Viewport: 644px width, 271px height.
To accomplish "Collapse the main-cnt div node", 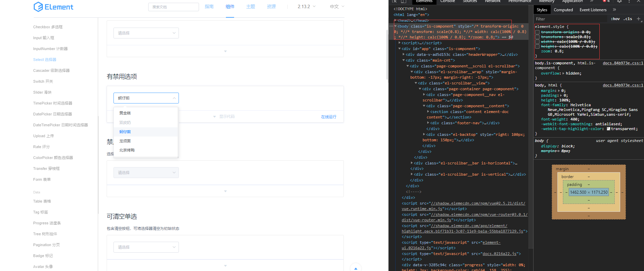I will coord(404,60).
